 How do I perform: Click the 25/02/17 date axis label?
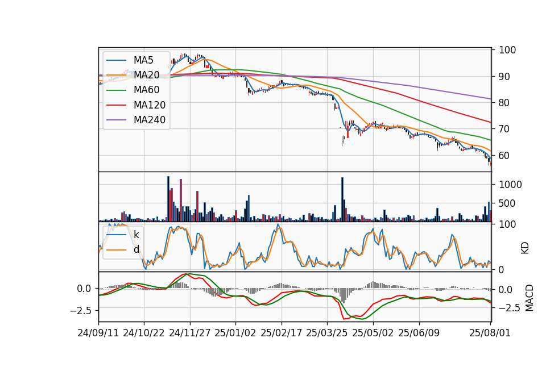pyautogui.click(x=282, y=333)
